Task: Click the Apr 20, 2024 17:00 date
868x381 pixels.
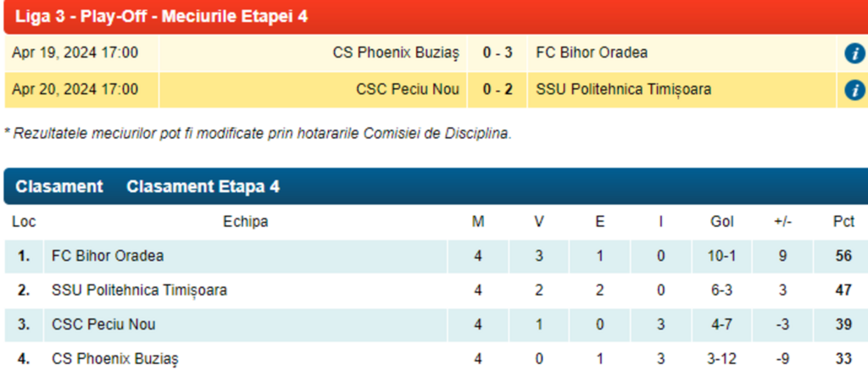Action: (x=75, y=89)
